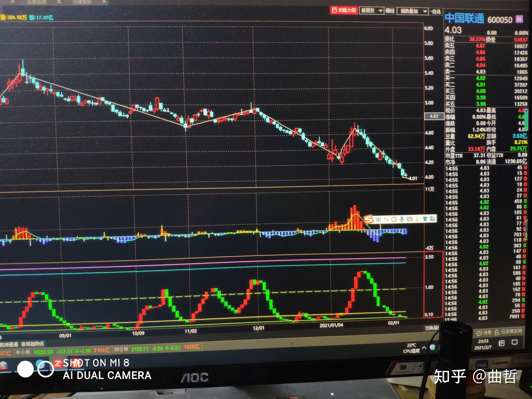Click the 换手 0.21% value
Screen dimensions: 532x399
click(x=521, y=142)
